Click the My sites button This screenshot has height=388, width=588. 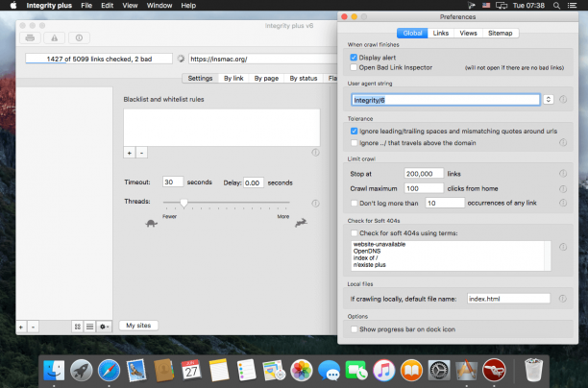[x=138, y=325]
